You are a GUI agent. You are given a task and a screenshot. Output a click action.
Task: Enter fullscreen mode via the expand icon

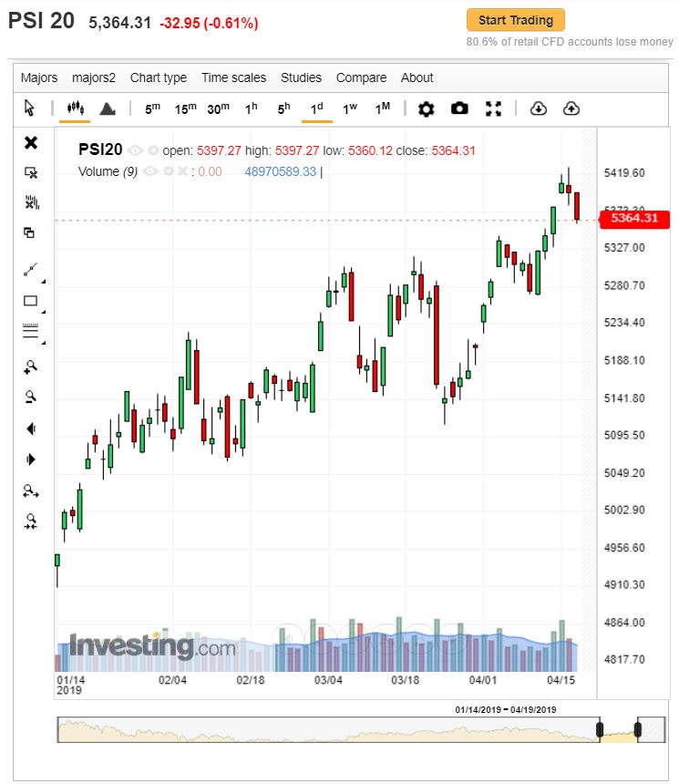click(493, 108)
